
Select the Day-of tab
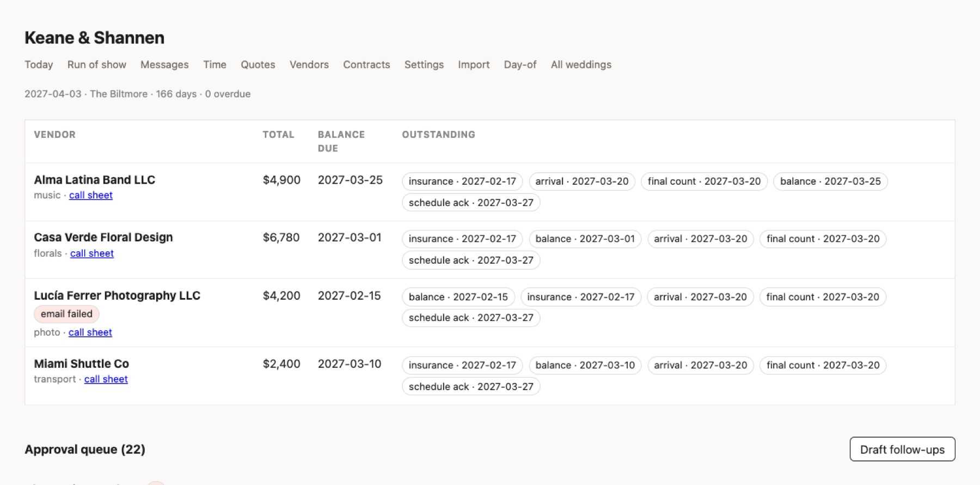(x=520, y=64)
